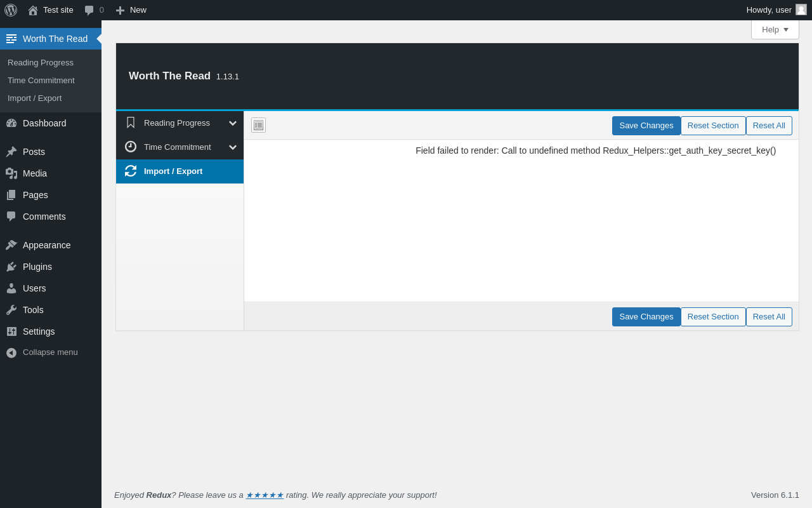The height and width of the screenshot is (508, 812).
Task: Click the version number 1.13.1
Action: click(x=228, y=77)
